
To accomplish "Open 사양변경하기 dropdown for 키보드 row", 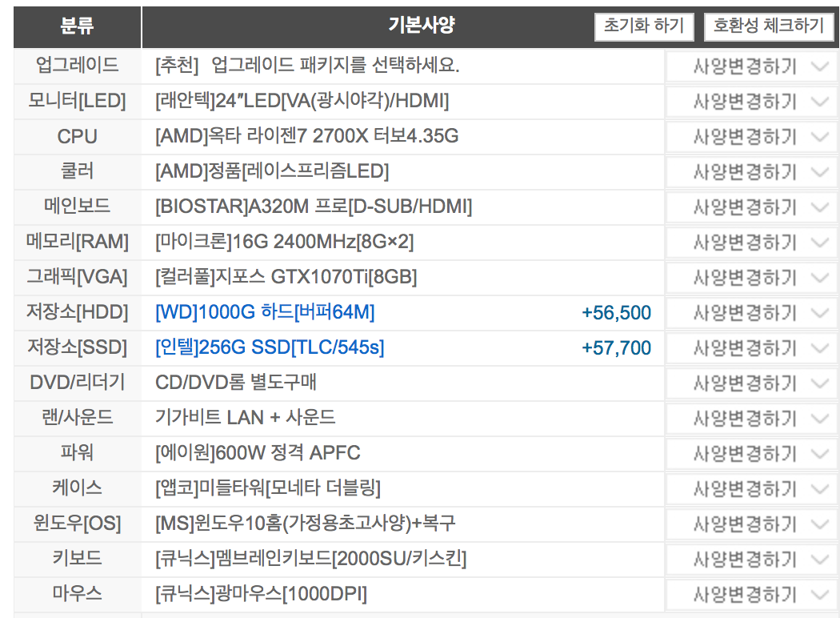I will coord(750,560).
